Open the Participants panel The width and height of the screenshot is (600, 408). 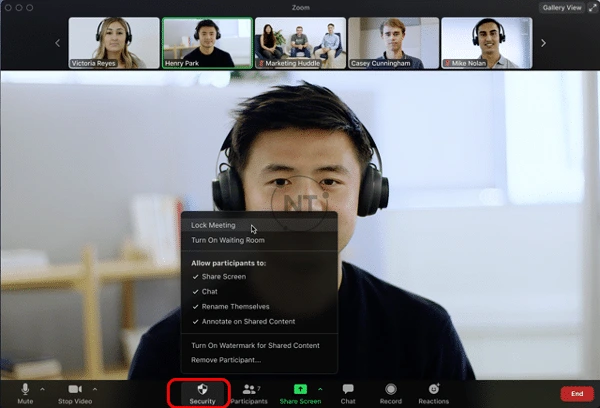click(x=249, y=394)
